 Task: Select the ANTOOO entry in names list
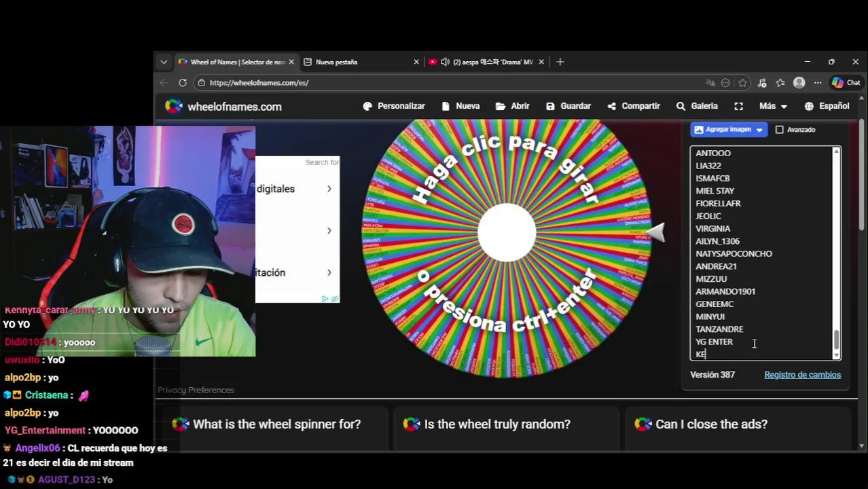coord(713,153)
